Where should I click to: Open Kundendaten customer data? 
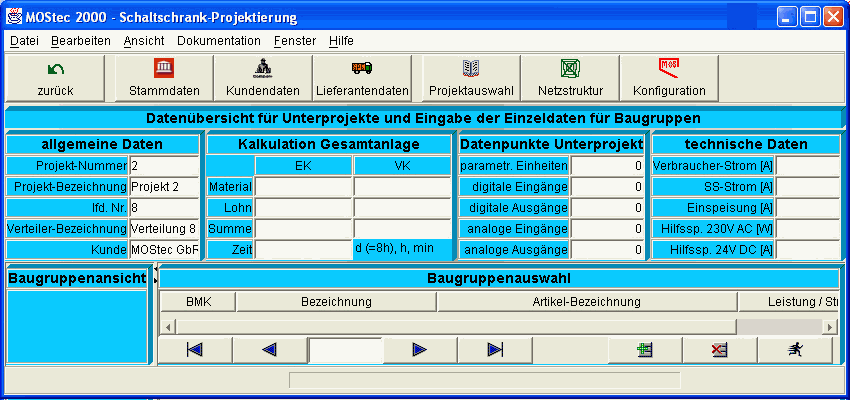[263, 78]
